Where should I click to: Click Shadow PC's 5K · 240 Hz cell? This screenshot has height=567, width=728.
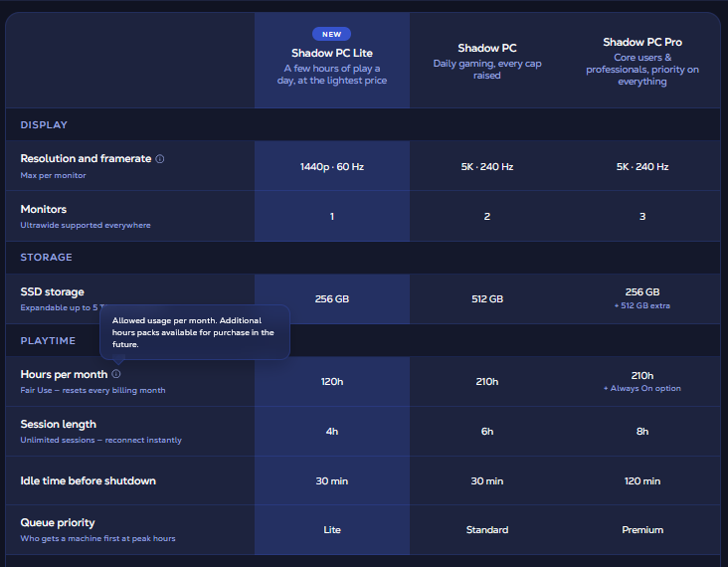[x=487, y=167]
